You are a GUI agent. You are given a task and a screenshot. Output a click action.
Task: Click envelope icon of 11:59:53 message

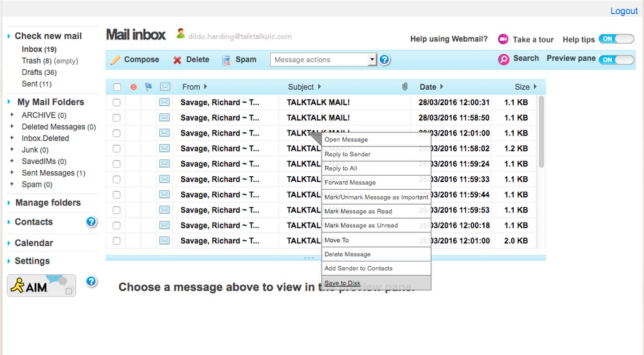[164, 210]
